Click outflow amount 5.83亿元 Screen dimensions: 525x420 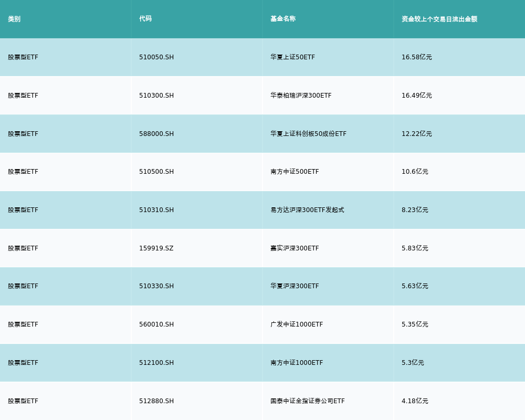click(415, 248)
